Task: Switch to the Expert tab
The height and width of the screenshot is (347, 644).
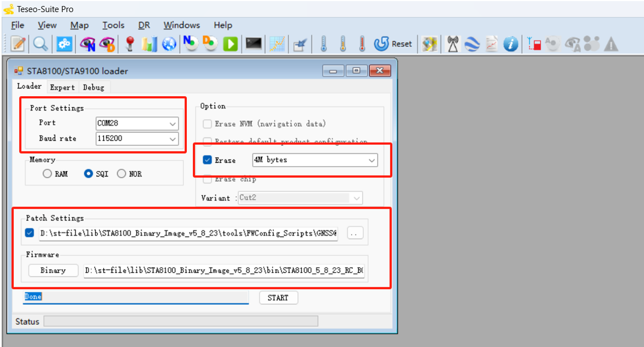Action: [62, 87]
